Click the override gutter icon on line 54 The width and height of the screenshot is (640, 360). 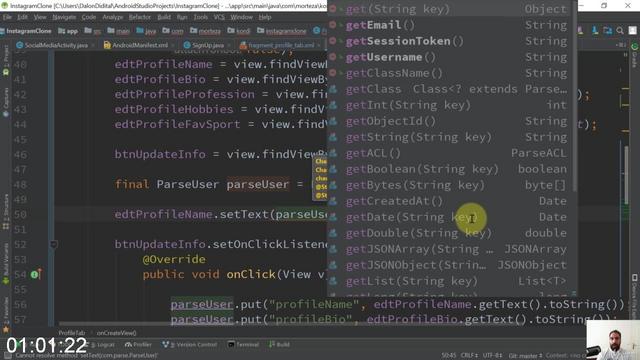pos(36,274)
